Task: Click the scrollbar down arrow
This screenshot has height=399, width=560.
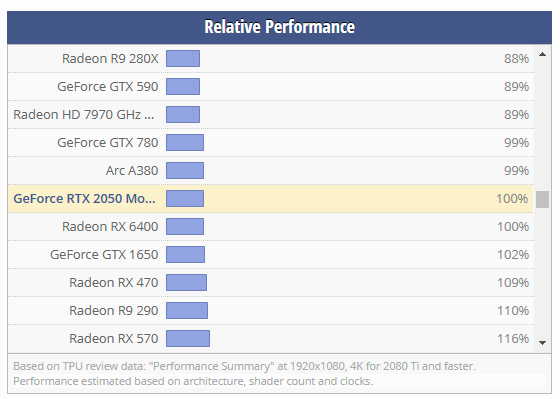Action: pyautogui.click(x=542, y=343)
